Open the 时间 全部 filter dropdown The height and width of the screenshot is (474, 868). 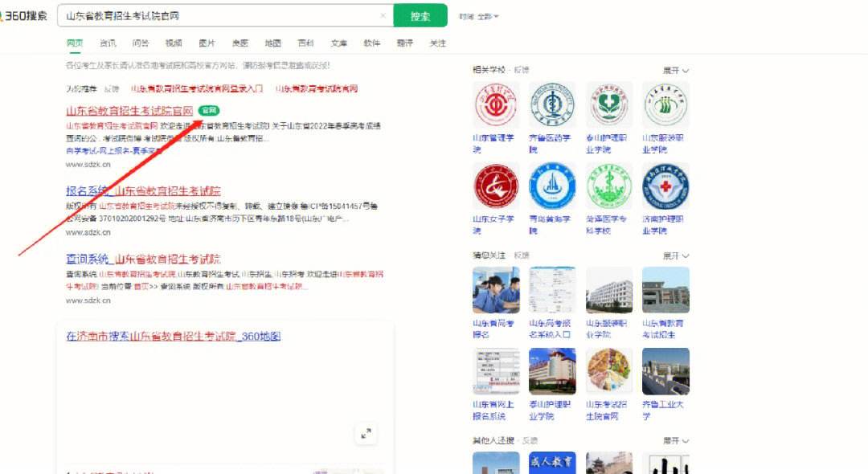point(479,17)
